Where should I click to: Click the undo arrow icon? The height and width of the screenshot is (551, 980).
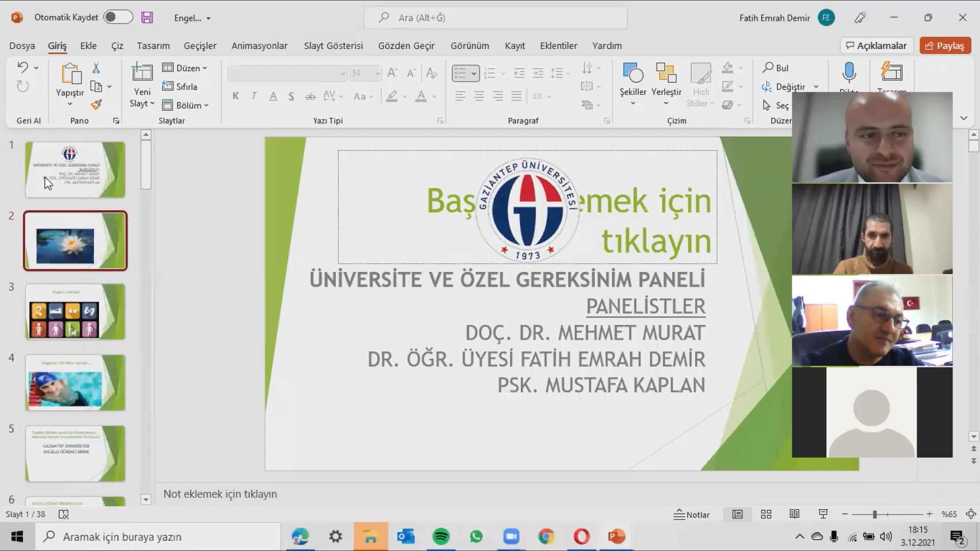[x=22, y=67]
